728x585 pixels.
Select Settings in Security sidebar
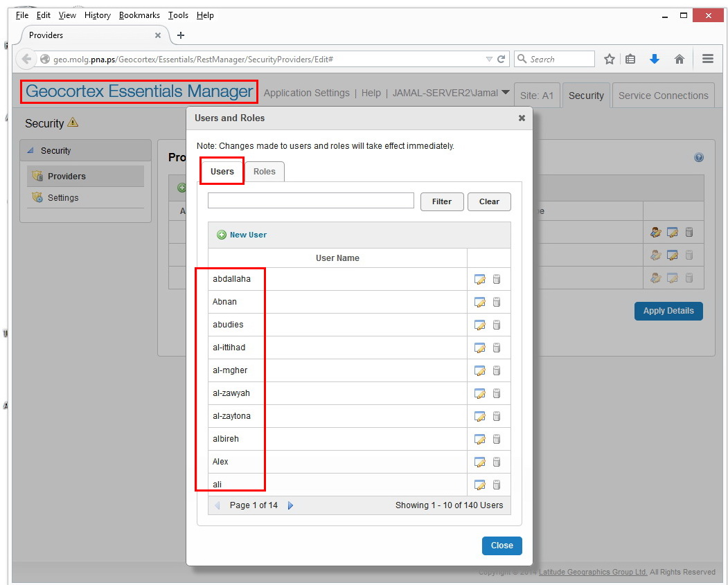(85, 197)
